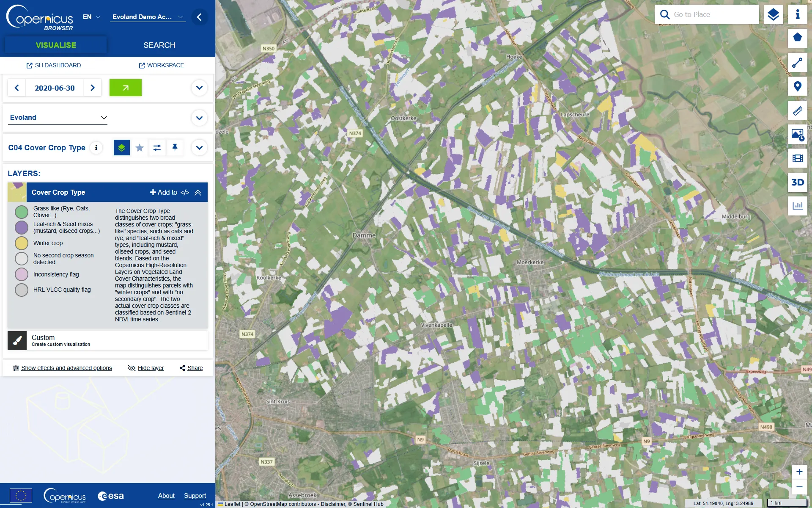Open the measure ruler tool
Screen dimensions: 812x508
(797, 111)
